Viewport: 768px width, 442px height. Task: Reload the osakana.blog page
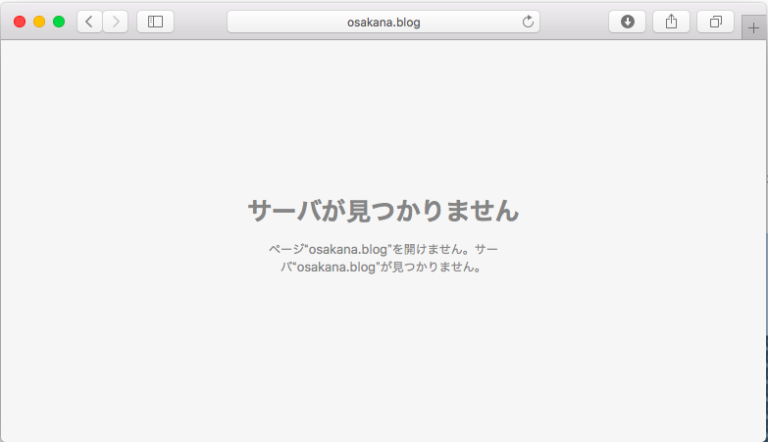pyautogui.click(x=527, y=21)
